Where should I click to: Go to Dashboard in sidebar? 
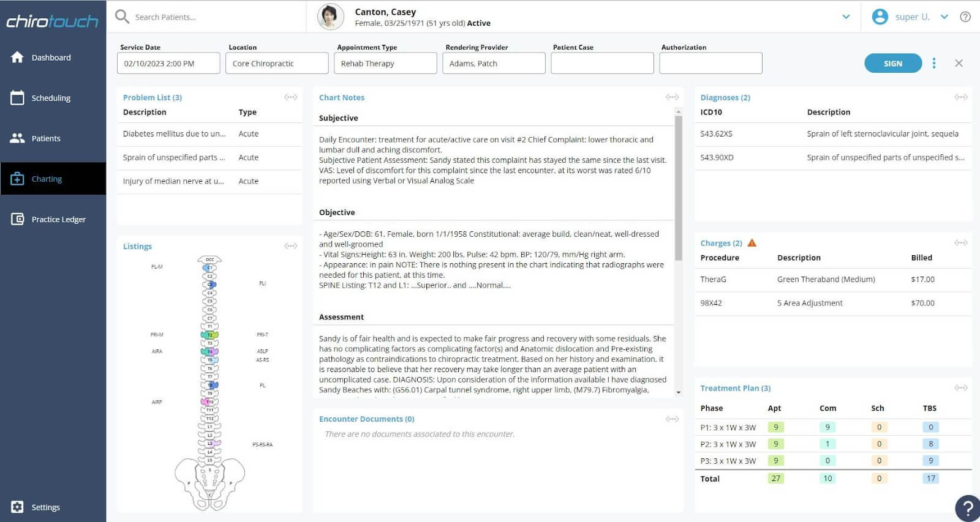pyautogui.click(x=51, y=58)
